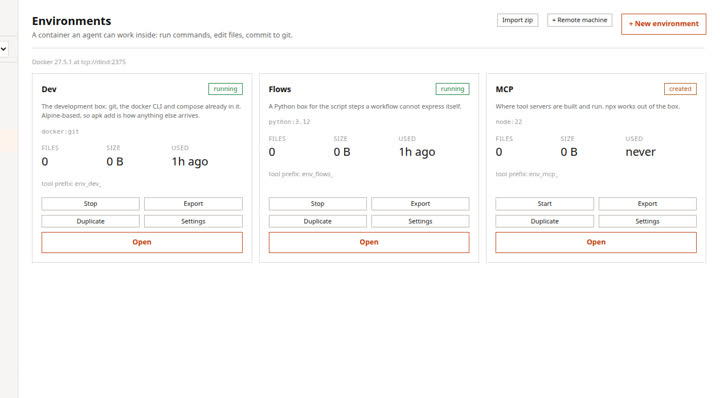Click the Docker 27.5.1 connection text
The image size is (720, 398).
pyautogui.click(x=79, y=62)
